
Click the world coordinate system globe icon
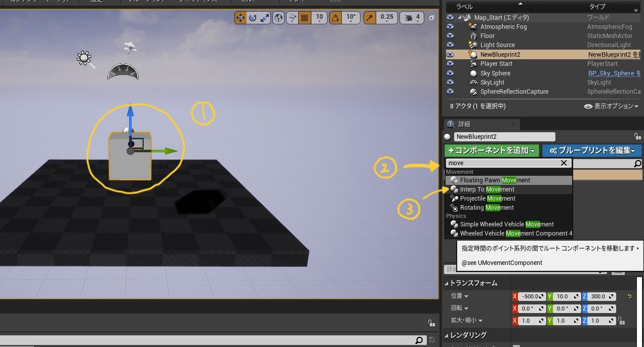coord(278,18)
